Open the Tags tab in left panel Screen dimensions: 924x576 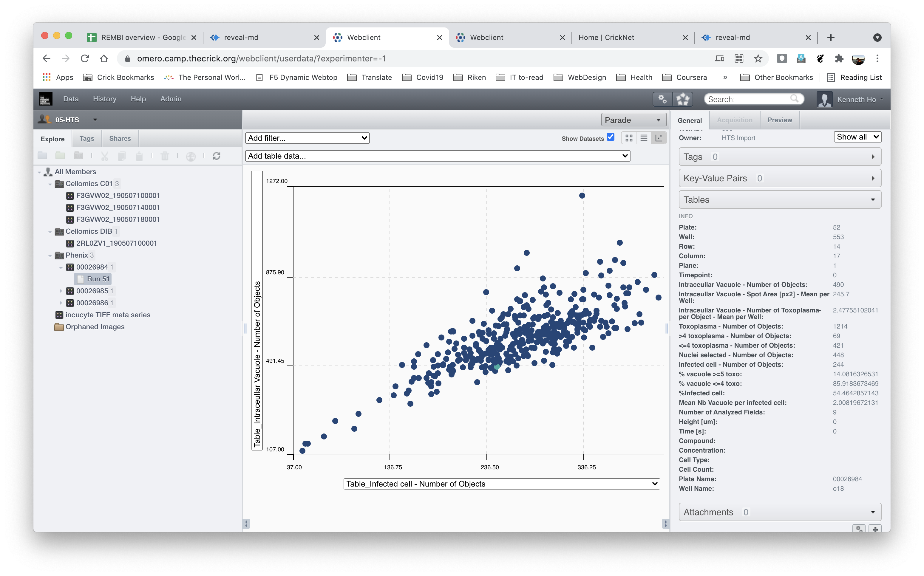86,138
